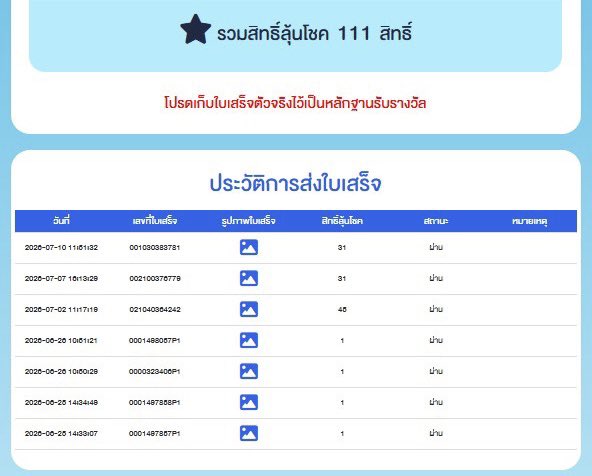View receipt picture of 06-26 10:50 row
The height and width of the screenshot is (476, 592).
249,371
